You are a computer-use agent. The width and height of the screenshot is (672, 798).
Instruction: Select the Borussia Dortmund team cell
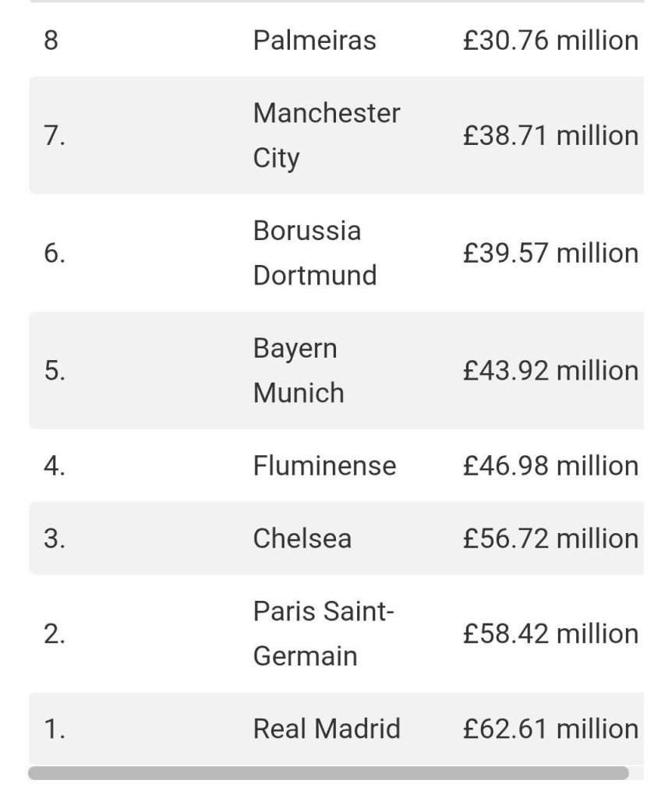coord(315,253)
